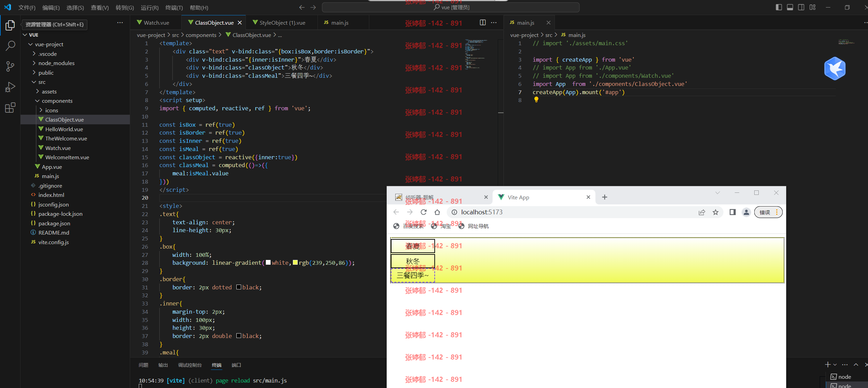Expand the icons folder

click(41, 110)
